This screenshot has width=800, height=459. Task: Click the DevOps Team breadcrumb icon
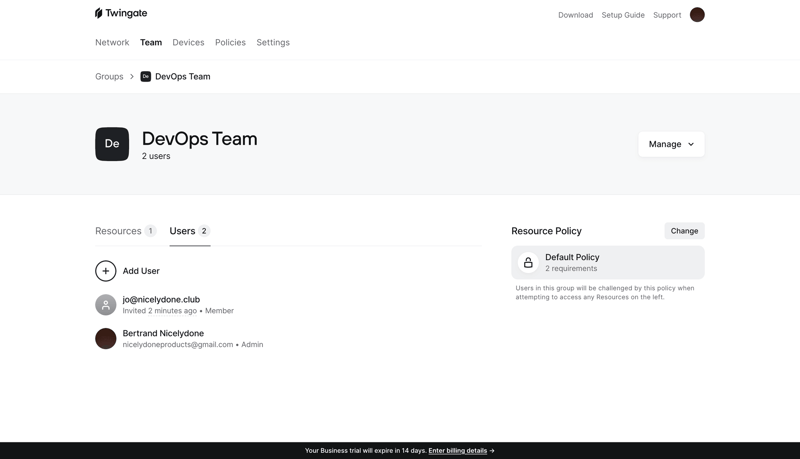click(x=145, y=76)
